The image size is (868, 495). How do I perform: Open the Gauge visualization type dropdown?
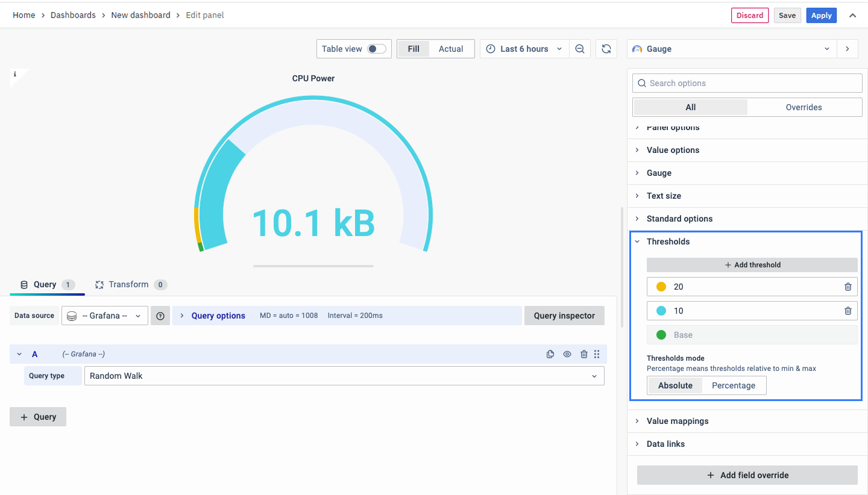pyautogui.click(x=732, y=49)
